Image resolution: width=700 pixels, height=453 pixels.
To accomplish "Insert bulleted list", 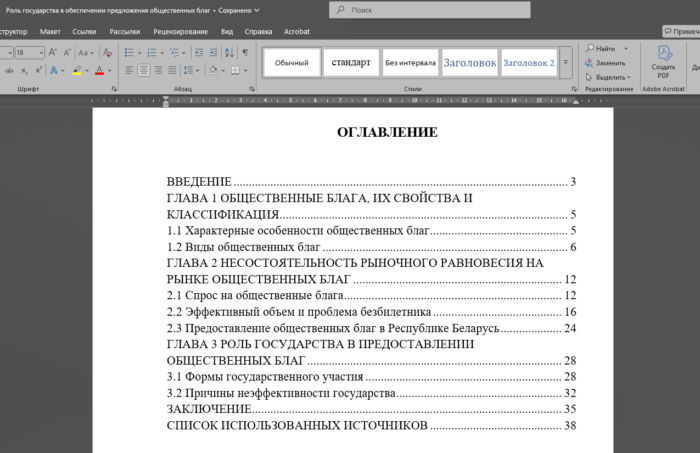I will [x=129, y=53].
